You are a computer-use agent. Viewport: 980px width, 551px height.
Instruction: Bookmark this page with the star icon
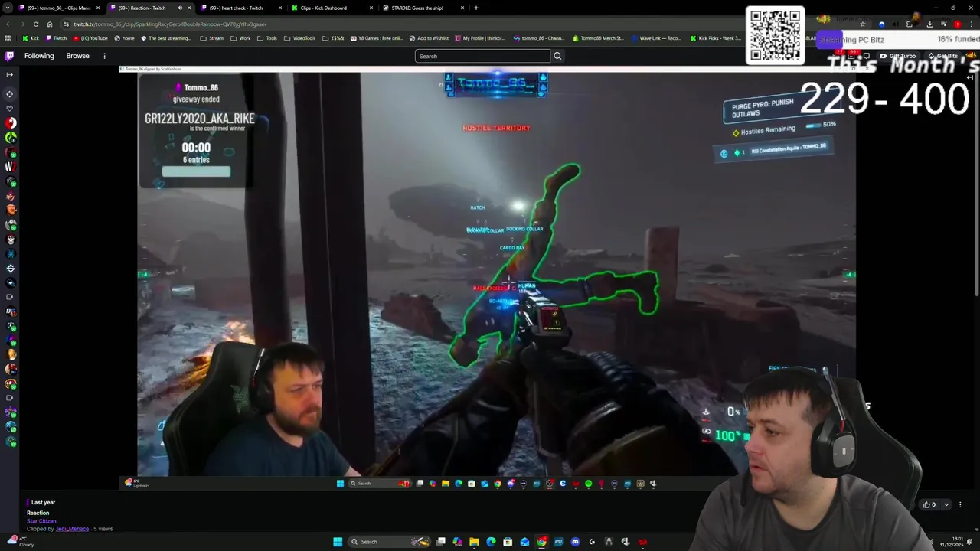[x=863, y=24]
